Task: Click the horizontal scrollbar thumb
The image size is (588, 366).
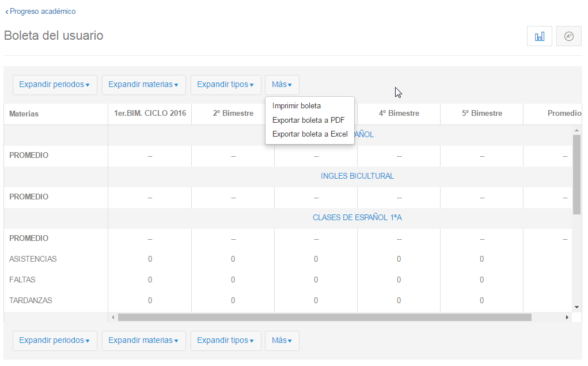Action: (324, 317)
